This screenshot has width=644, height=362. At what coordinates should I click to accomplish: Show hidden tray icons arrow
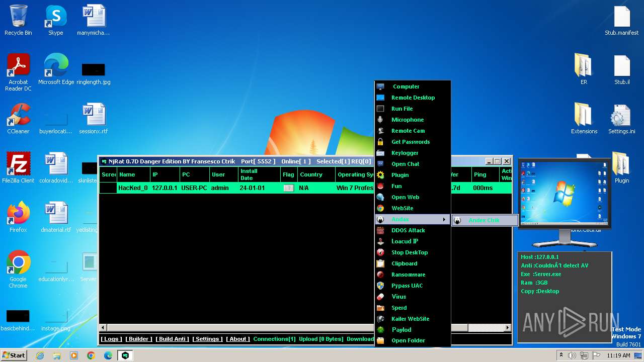561,355
